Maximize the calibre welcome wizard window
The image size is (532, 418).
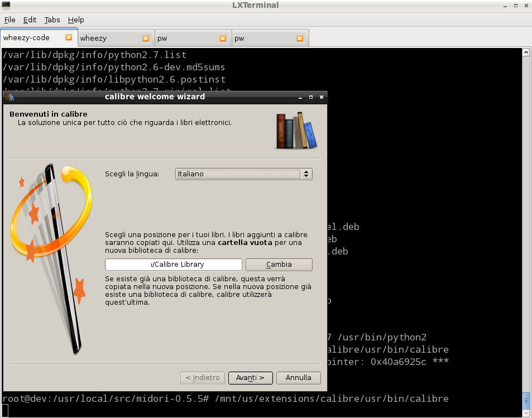pos(311,97)
